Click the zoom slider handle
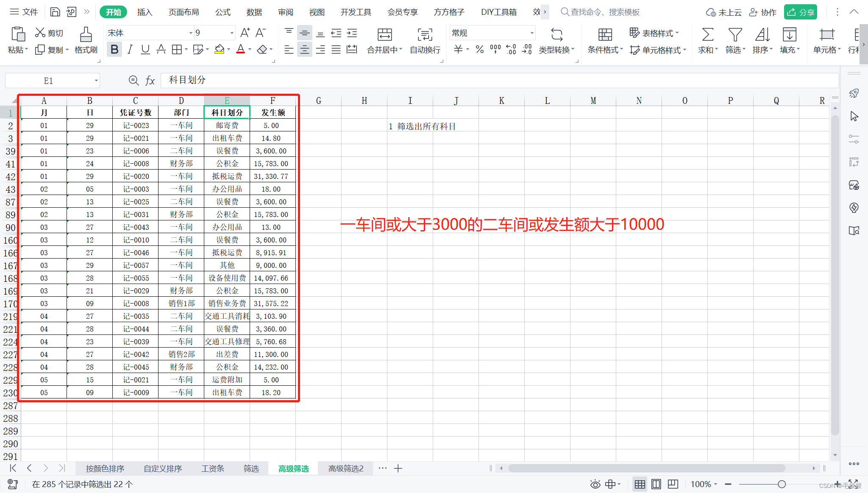The width and height of the screenshot is (868, 493). pyautogui.click(x=782, y=484)
